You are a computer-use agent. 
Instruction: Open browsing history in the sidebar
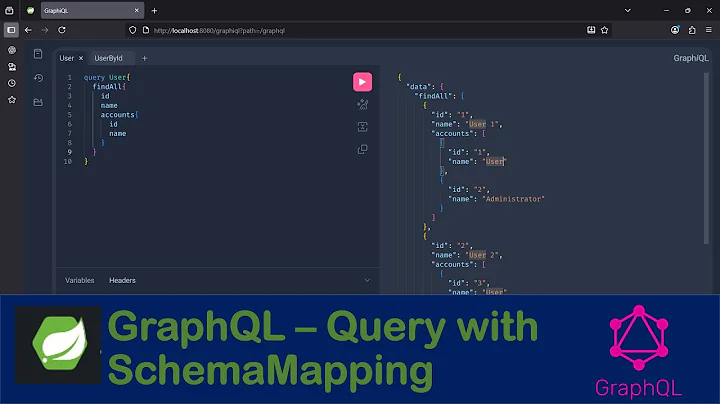click(x=12, y=84)
